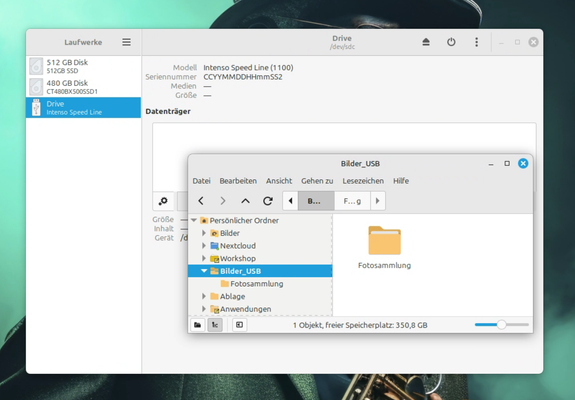
Task: Reload the current folder
Action: tap(268, 201)
